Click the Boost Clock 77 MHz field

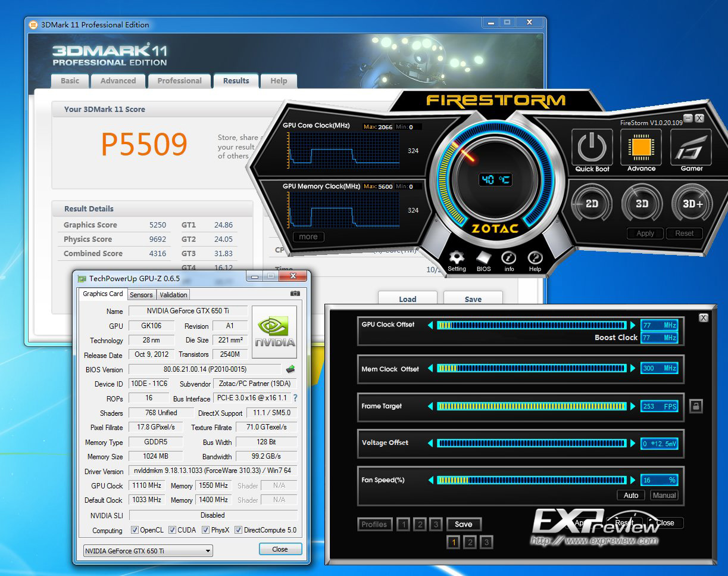pos(659,338)
